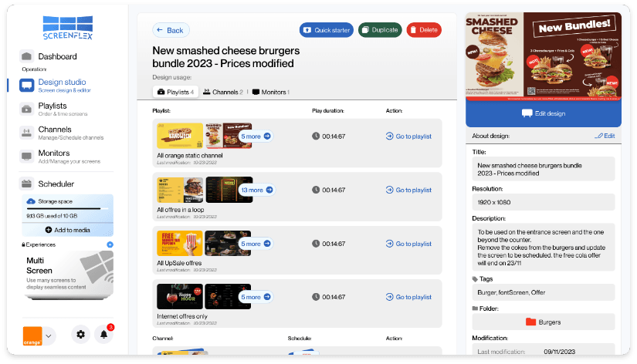637x364 pixels.
Task: Click the Tags field Burger, fontScreen, Offer
Action: pyautogui.click(x=544, y=292)
